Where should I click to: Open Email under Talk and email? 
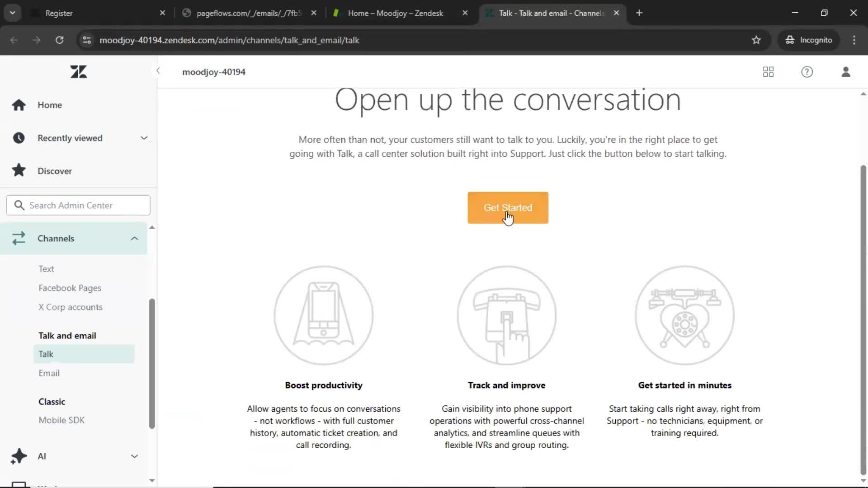tap(49, 373)
